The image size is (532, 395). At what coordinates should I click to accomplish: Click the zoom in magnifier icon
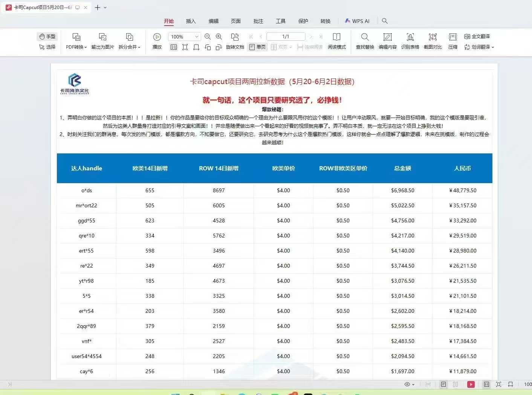pyautogui.click(x=219, y=37)
